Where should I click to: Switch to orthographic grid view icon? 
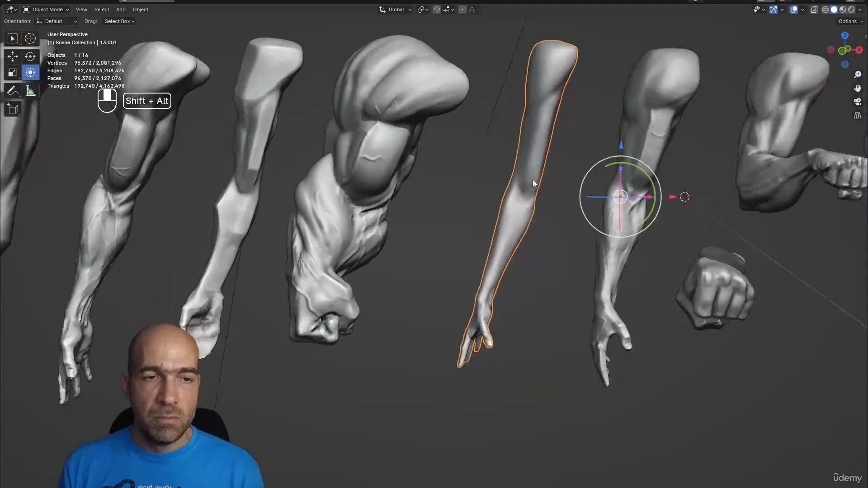click(x=858, y=116)
